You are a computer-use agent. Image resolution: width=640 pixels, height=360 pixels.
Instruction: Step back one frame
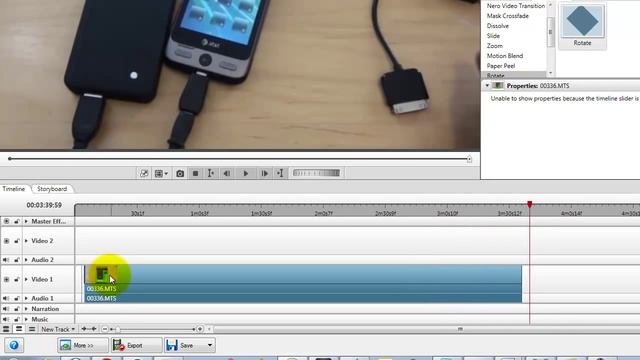[227, 173]
